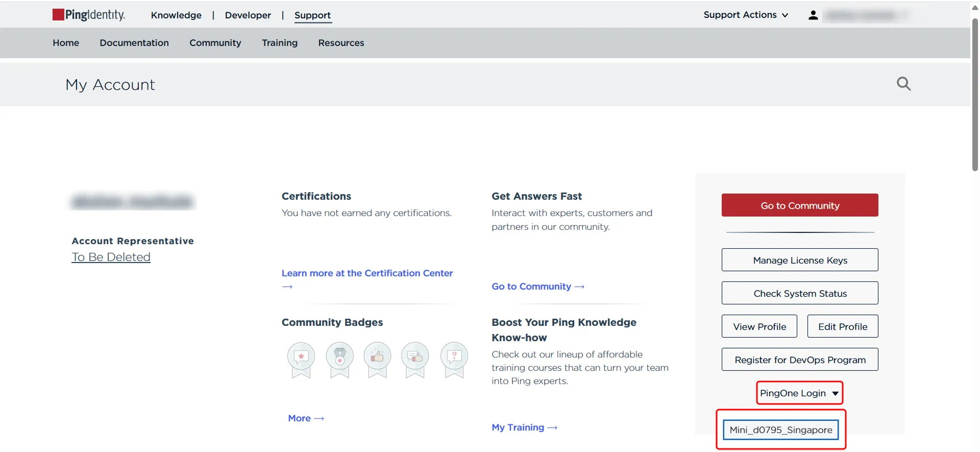Open the PingOne Login dropdown
The height and width of the screenshot is (452, 980).
pos(799,393)
